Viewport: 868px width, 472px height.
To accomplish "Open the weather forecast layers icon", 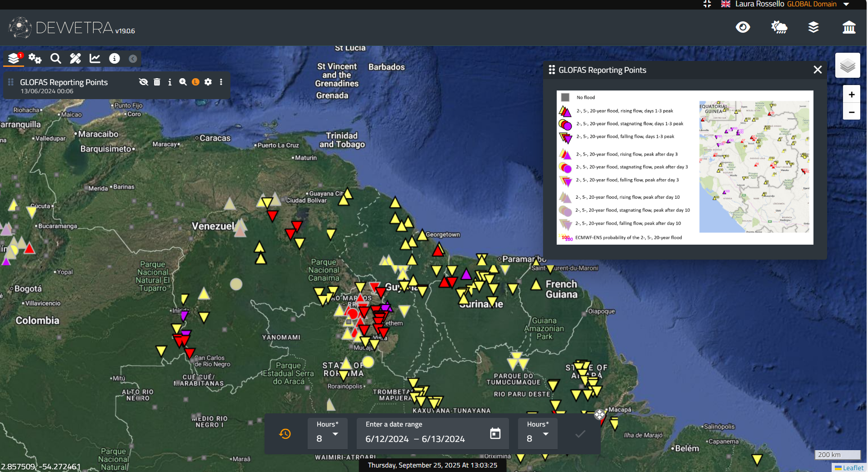I will pos(779,27).
